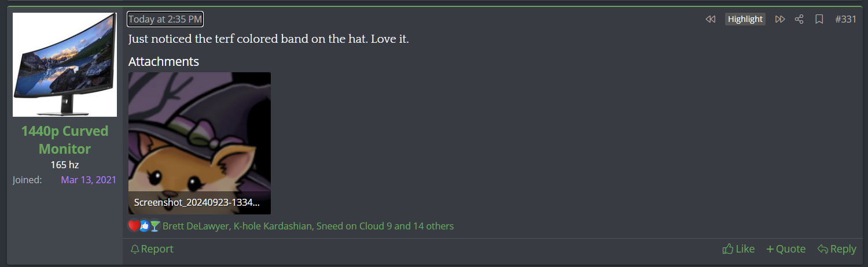This screenshot has height=267, width=868.
Task: Open the hat screenshot attachment thumbnail
Action: pyautogui.click(x=200, y=139)
